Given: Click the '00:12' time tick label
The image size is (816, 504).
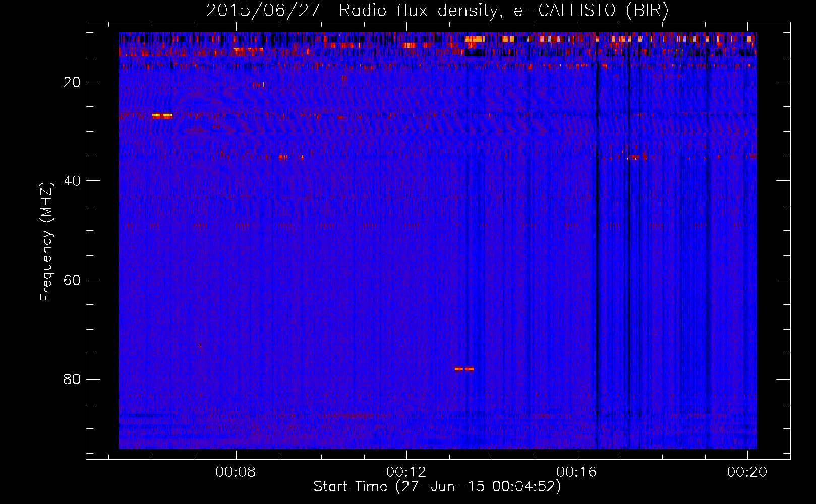Looking at the screenshot, I should click(x=406, y=472).
